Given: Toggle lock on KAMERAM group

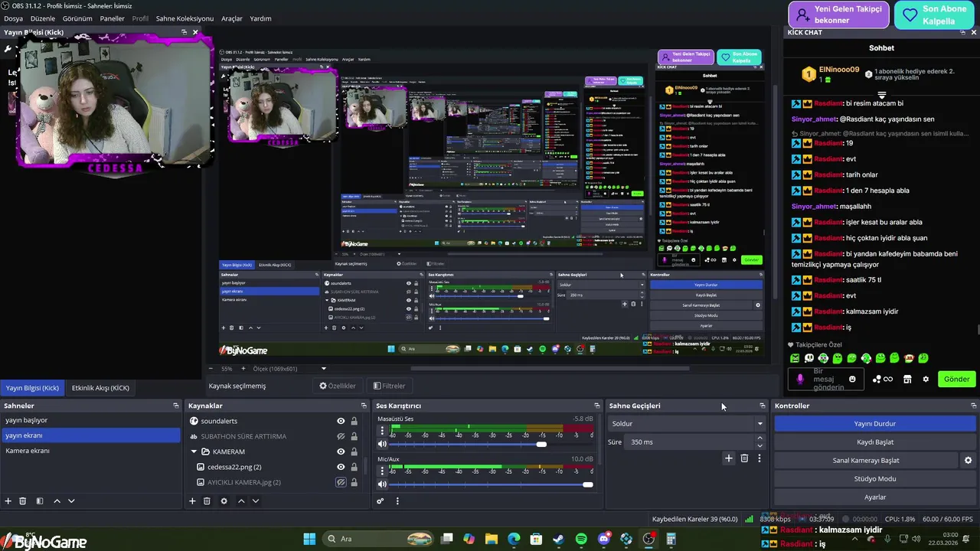Looking at the screenshot, I should pos(354,452).
